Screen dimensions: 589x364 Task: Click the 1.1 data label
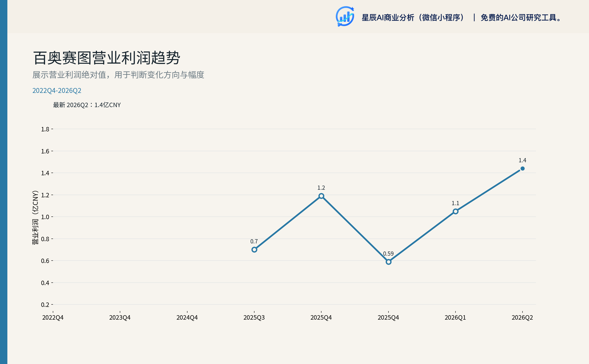455,203
